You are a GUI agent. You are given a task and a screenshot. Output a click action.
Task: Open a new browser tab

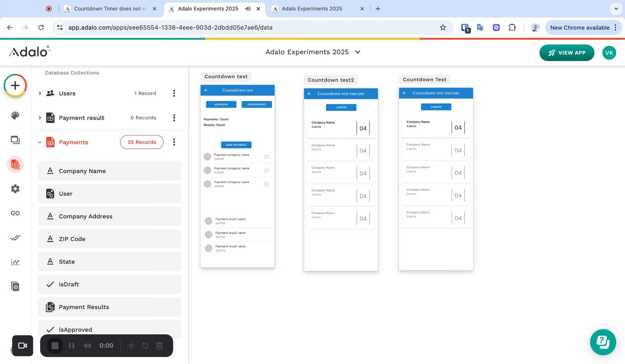(378, 9)
